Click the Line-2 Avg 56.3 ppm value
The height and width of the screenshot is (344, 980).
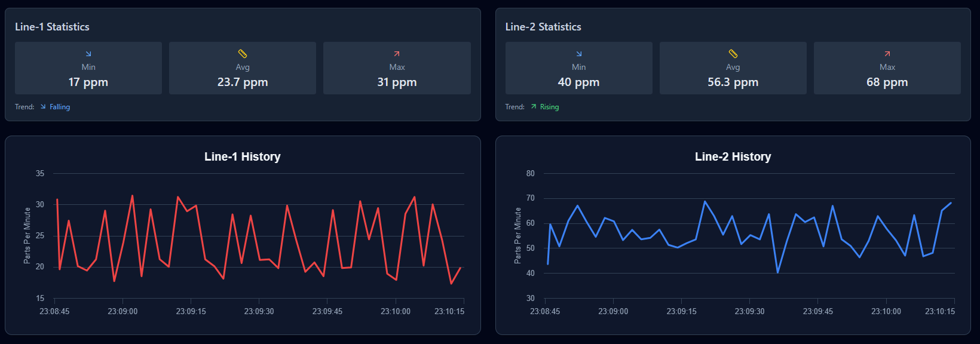pos(733,82)
